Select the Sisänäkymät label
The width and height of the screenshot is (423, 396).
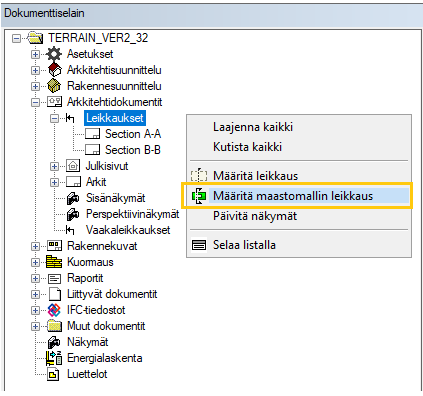click(115, 198)
